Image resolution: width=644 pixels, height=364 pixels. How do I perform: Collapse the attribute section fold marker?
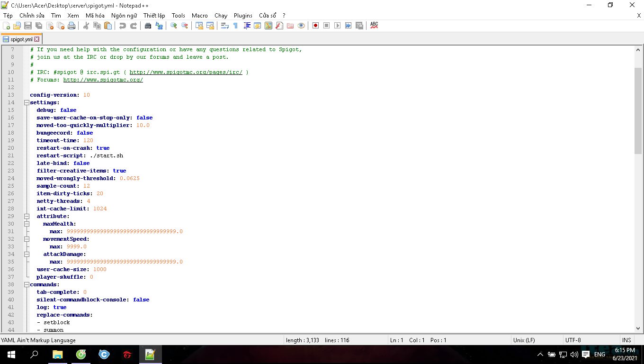(27, 216)
